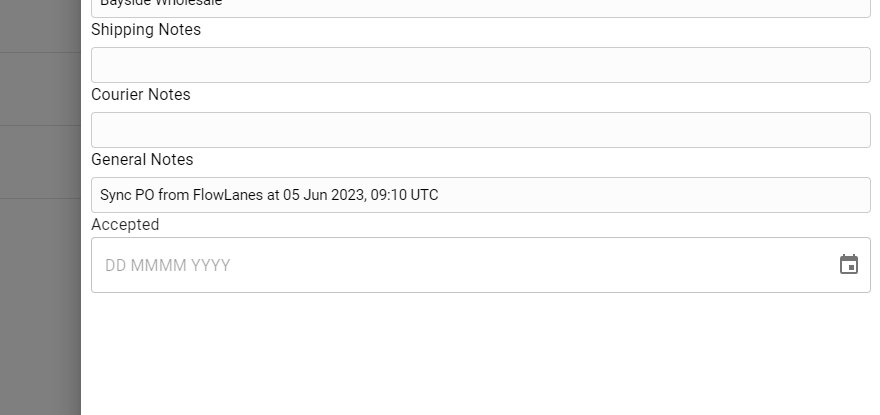Viewport: 880px width, 415px height.
Task: Click the YYYY portion of date placeholder
Action: click(210, 265)
